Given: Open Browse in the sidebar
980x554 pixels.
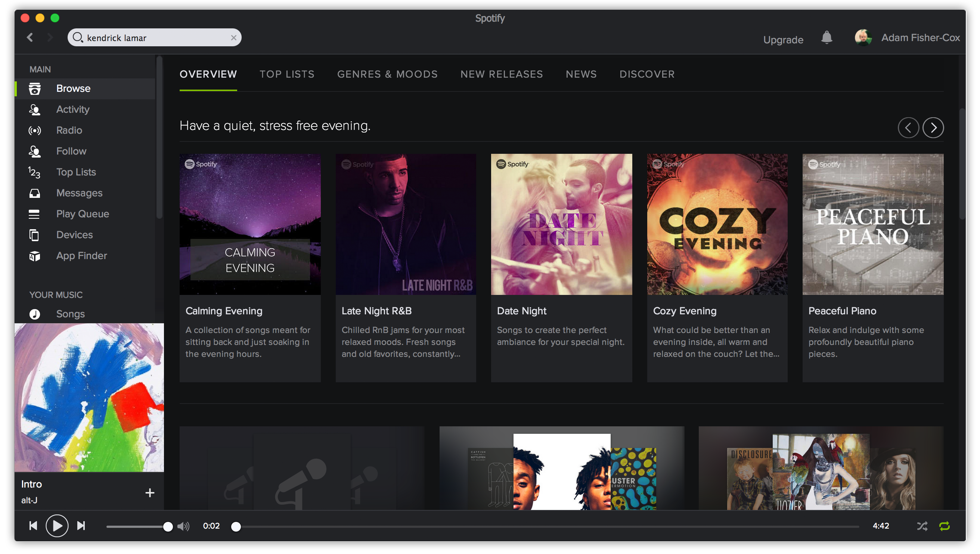Looking at the screenshot, I should point(84,88).
